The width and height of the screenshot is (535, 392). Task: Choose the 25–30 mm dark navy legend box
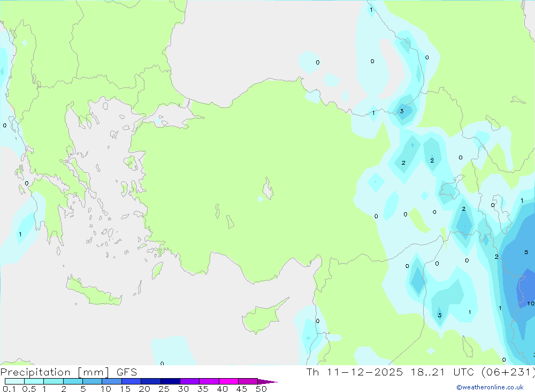(x=170, y=381)
